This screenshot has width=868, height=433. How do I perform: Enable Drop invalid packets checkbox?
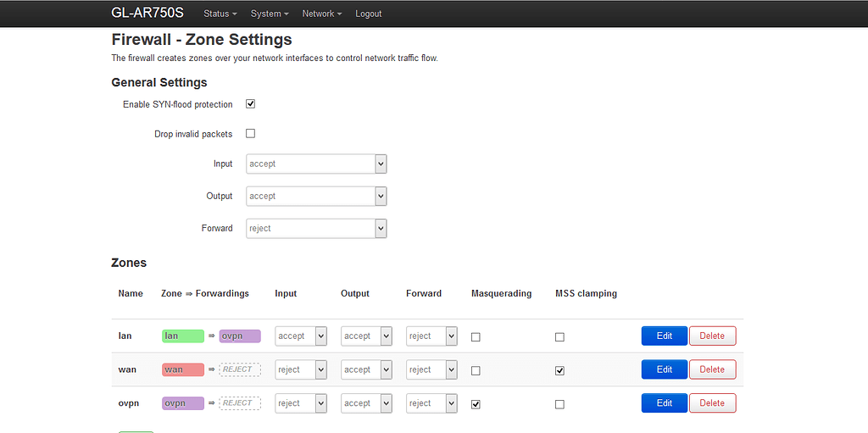pyautogui.click(x=250, y=134)
